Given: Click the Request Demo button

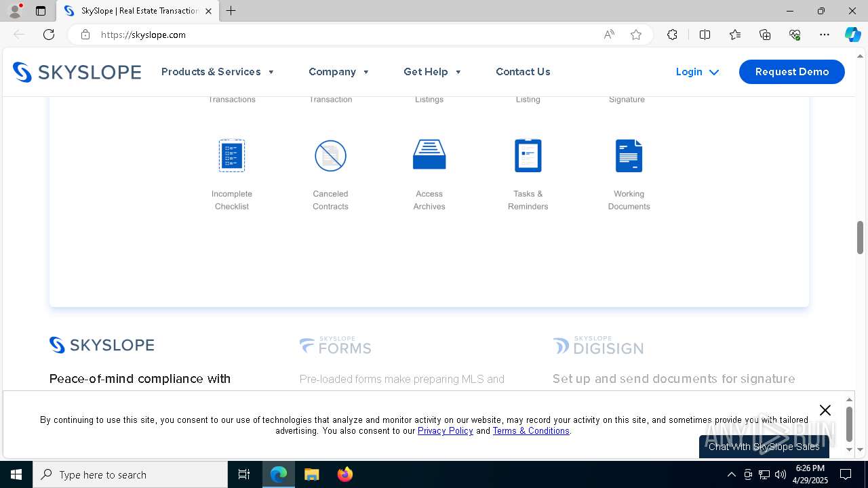Looking at the screenshot, I should click(x=792, y=72).
